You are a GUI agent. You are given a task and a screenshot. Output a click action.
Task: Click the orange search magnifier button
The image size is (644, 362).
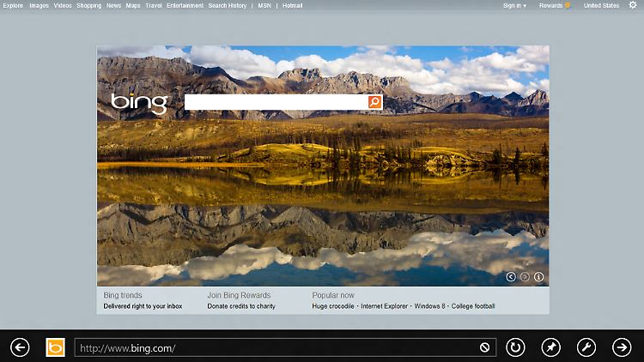click(375, 102)
